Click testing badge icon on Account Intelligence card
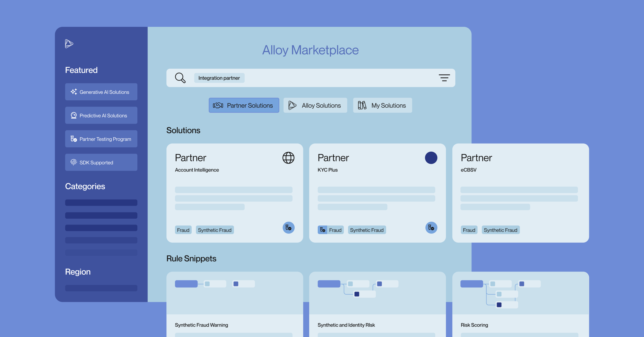 288,228
